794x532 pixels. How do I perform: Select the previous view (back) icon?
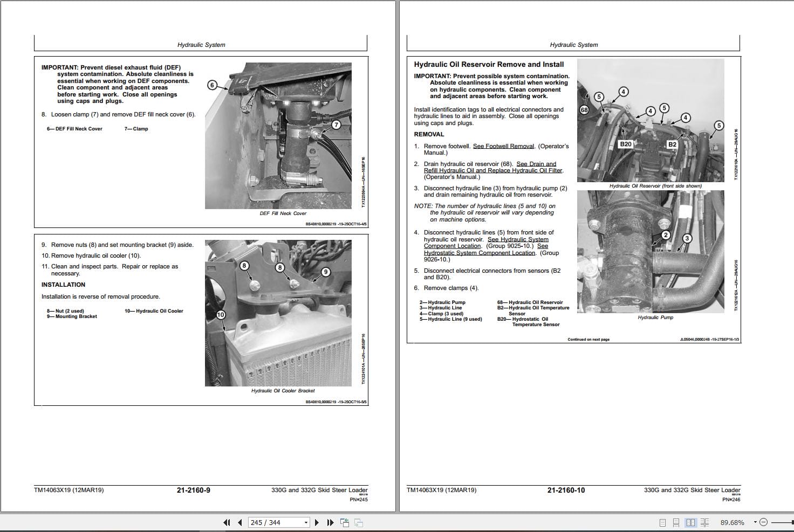344,522
